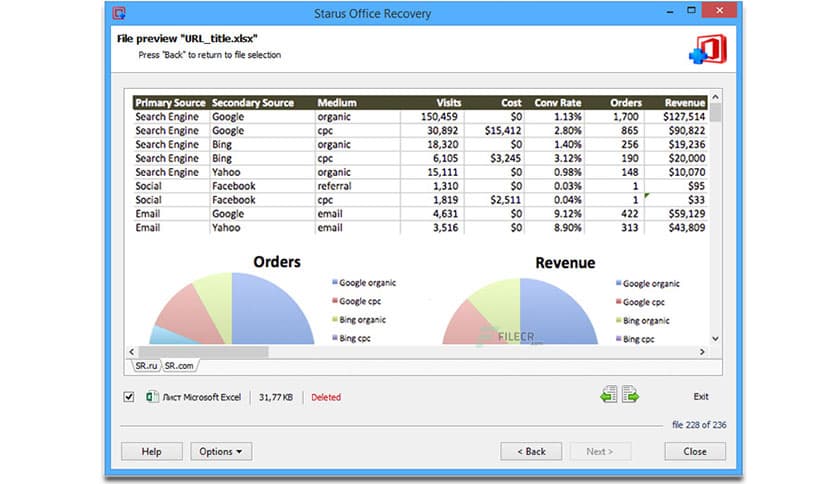The image size is (836, 484).
Task: Click the Back button
Action: click(x=531, y=451)
